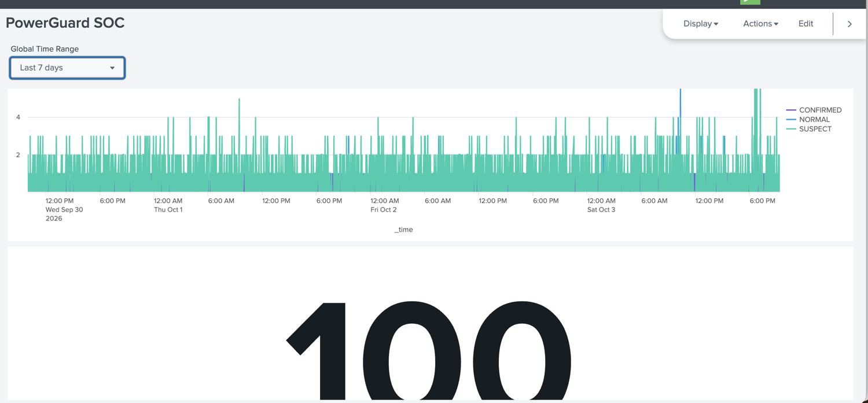The image size is (868, 403).
Task: Click the Global Time Range label
Action: pos(45,49)
